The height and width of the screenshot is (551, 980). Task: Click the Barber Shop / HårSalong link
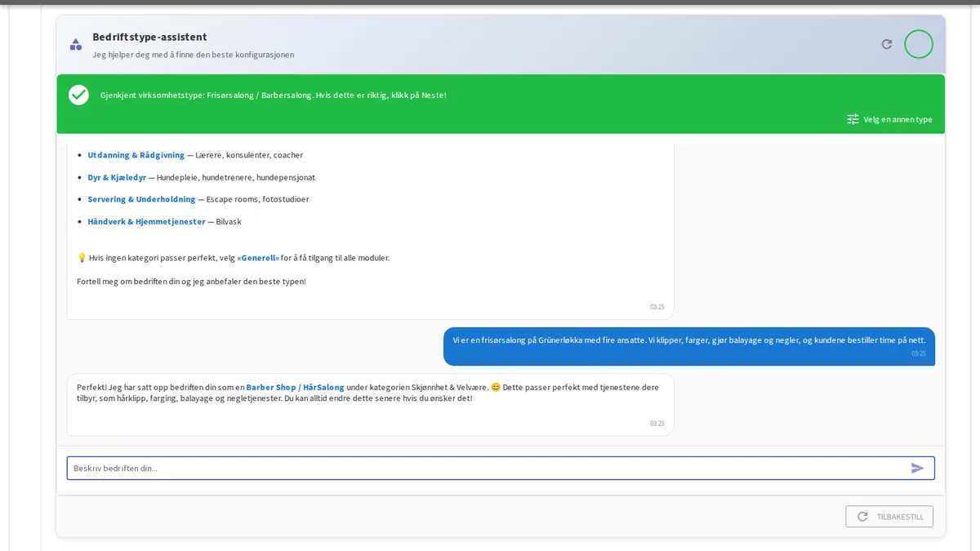click(295, 387)
